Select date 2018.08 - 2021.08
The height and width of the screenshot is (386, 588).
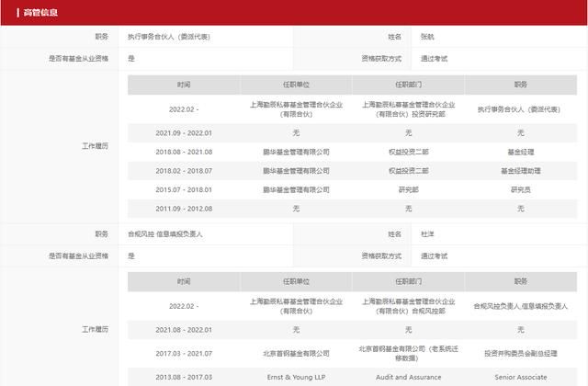pyautogui.click(x=184, y=152)
